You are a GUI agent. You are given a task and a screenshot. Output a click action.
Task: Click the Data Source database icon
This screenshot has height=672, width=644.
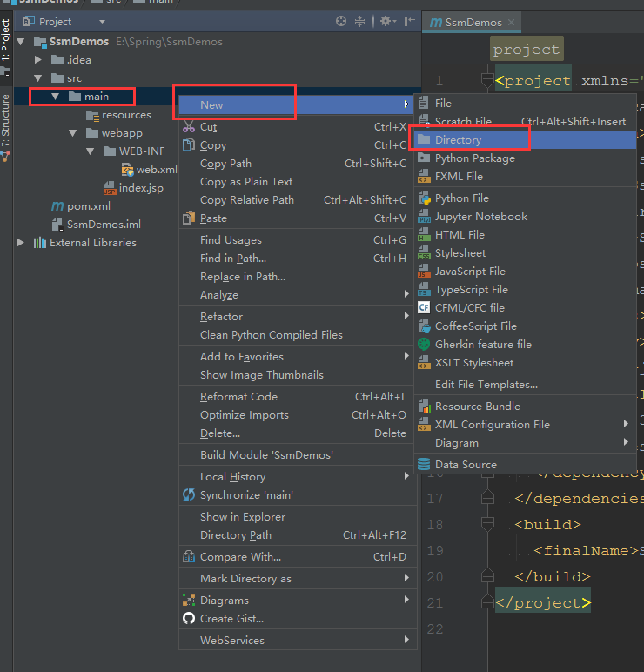tap(424, 464)
